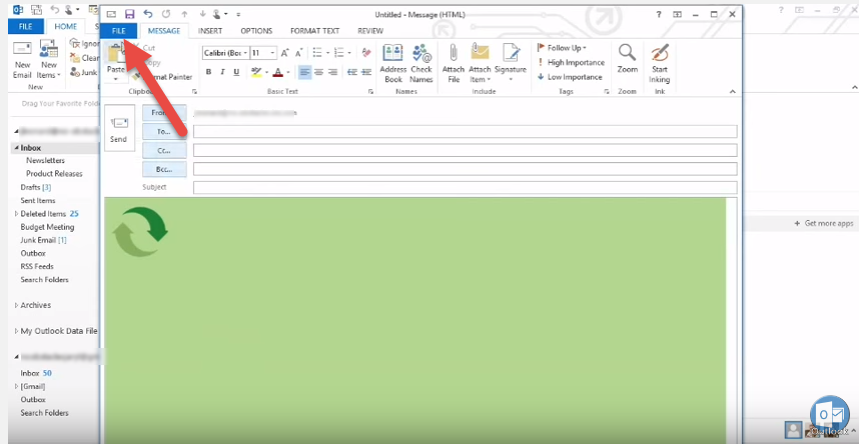This screenshot has width=859, height=444.
Task: Open bullet list dropdown arrow
Action: [x=328, y=53]
